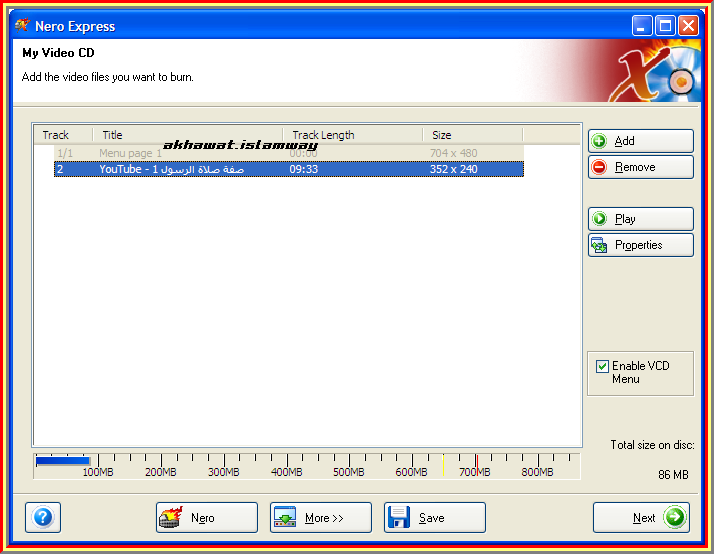Maximize the Nero Express window

click(665, 25)
